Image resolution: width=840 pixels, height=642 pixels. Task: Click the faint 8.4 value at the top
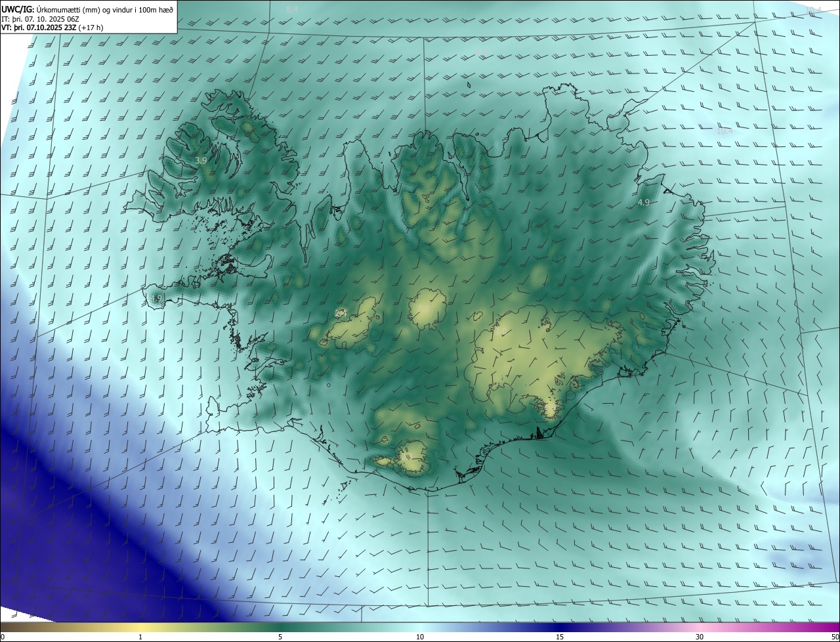point(292,10)
